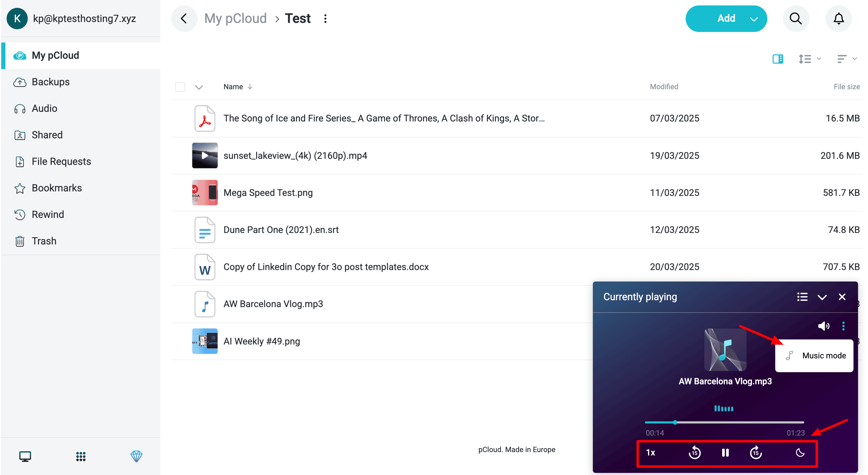Click the search magnifier icon

click(x=796, y=18)
